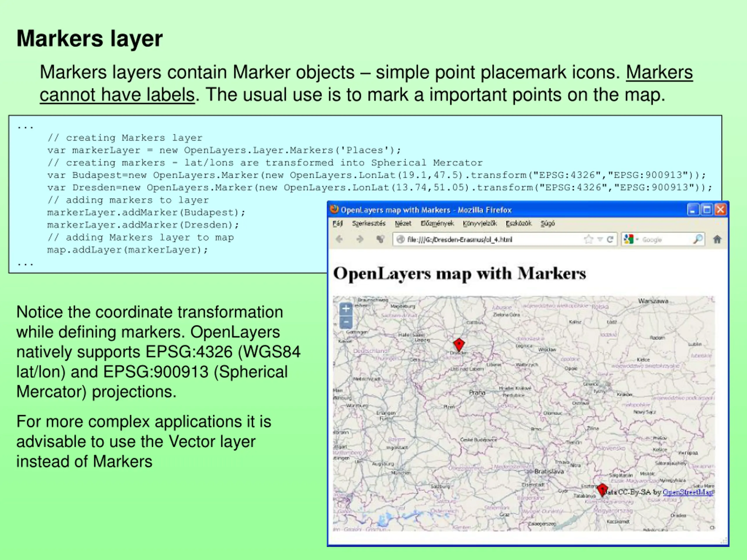The height and width of the screenshot is (560, 747).
Task: Open the Könyvjelzők menu
Action: click(x=479, y=223)
